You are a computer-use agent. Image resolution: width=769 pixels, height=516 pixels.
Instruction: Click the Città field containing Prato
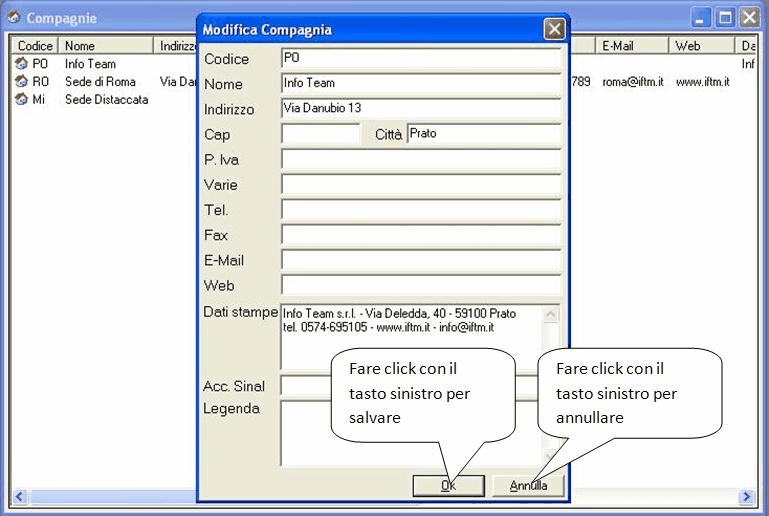coord(484,134)
